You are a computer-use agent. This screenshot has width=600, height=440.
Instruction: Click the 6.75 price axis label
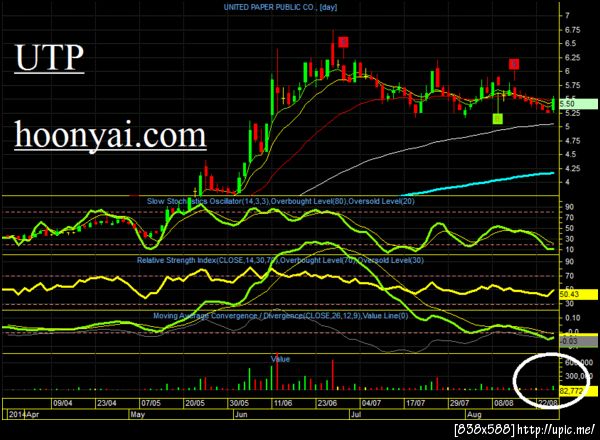572,30
